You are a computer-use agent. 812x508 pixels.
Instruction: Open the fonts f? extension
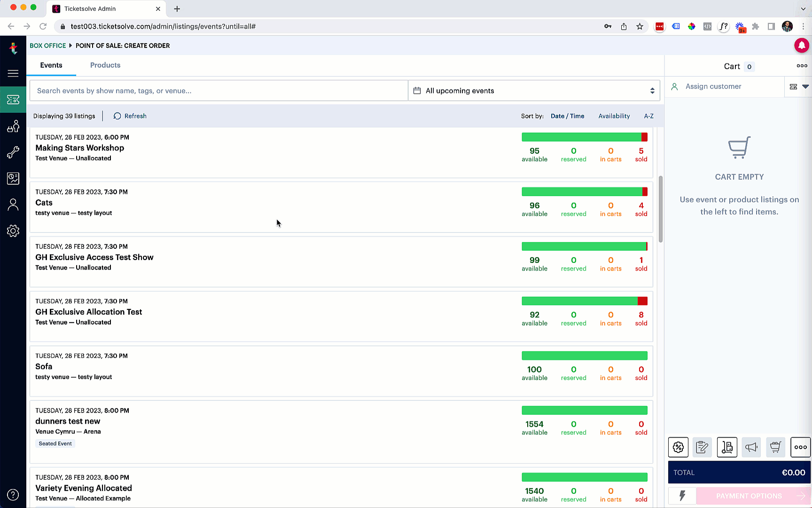tap(724, 26)
